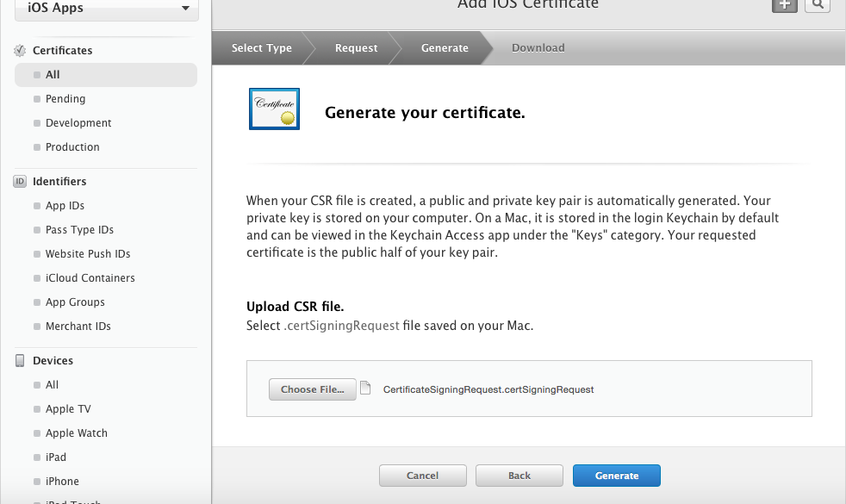Go to Select Type step

pyautogui.click(x=261, y=48)
